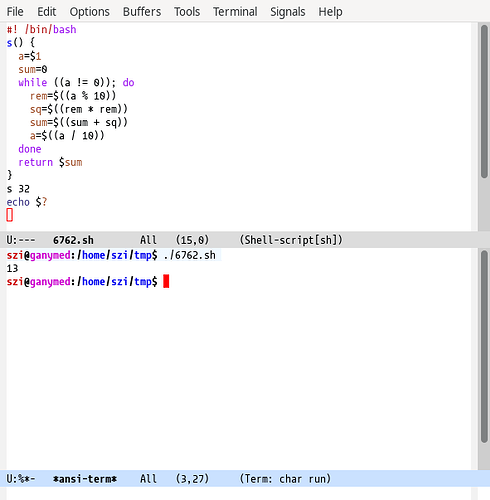490x500 pixels.
Task: Open the Edit menu
Action: [x=46, y=12]
